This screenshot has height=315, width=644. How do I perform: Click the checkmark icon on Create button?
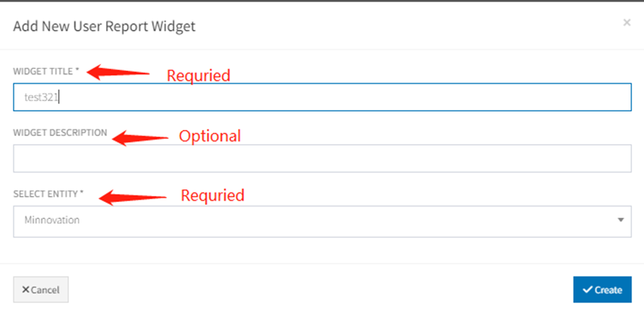[587, 290]
